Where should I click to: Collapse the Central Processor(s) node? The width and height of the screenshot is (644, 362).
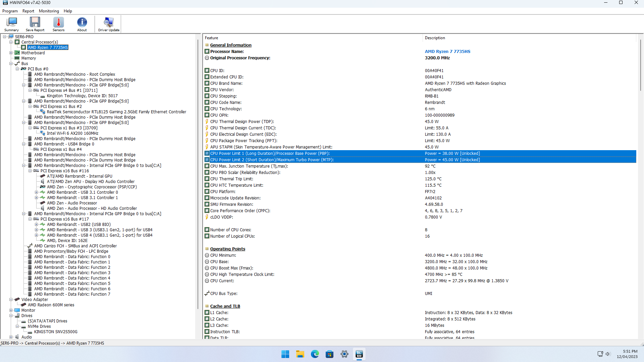[11, 42]
